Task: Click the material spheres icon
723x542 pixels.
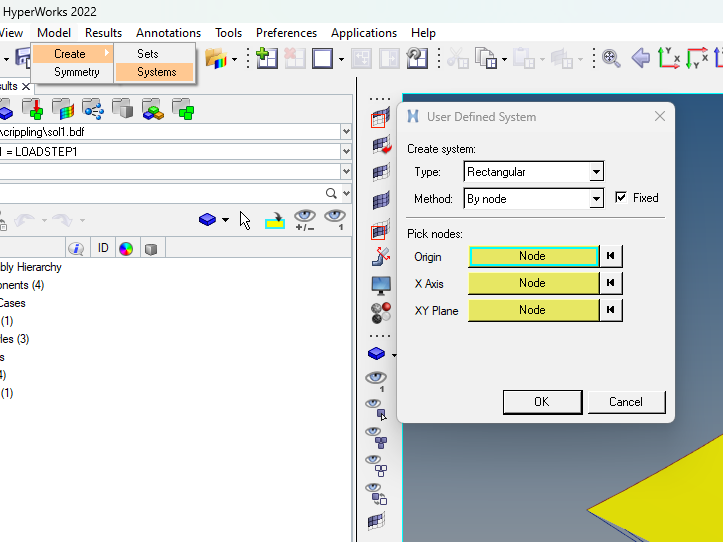Action: (x=381, y=313)
